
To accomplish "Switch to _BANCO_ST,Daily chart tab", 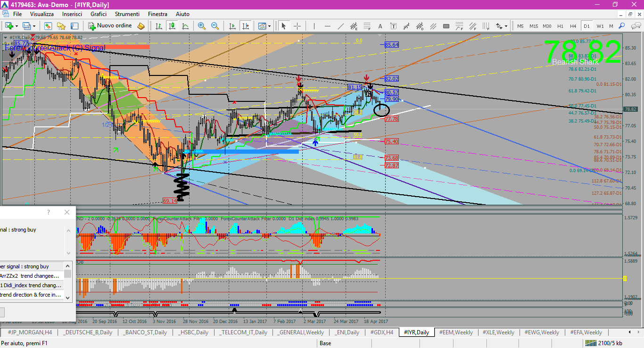I will coord(145,332).
